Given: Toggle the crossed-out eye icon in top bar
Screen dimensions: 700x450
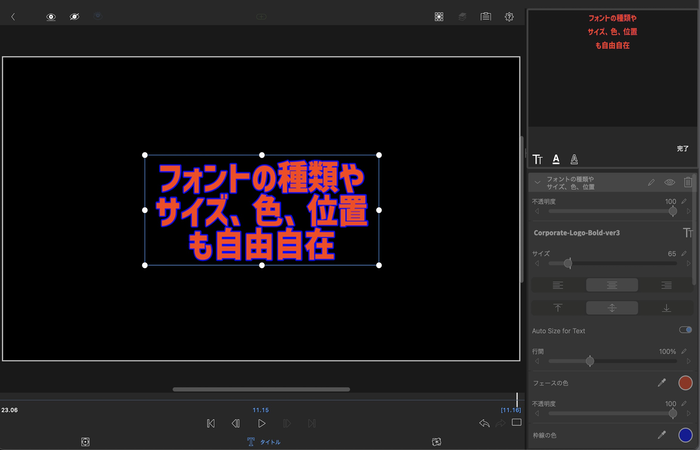Looking at the screenshot, I should (x=74, y=17).
